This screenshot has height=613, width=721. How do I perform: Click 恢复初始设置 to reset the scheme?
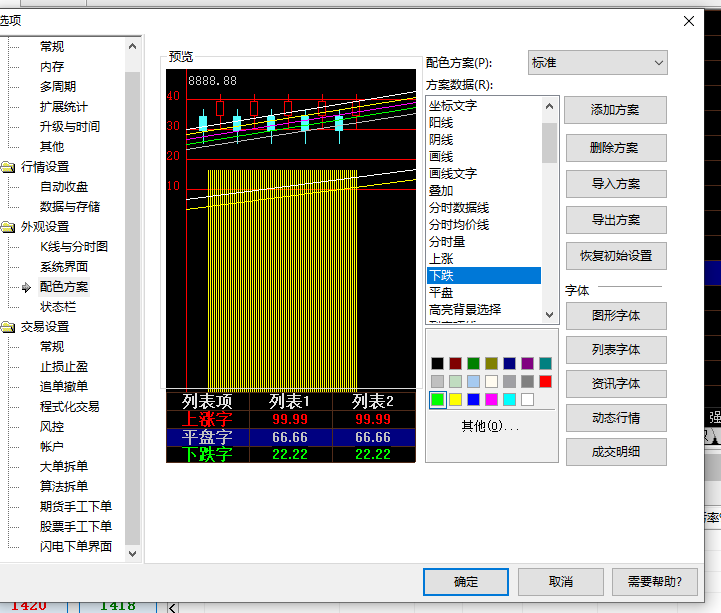point(615,255)
